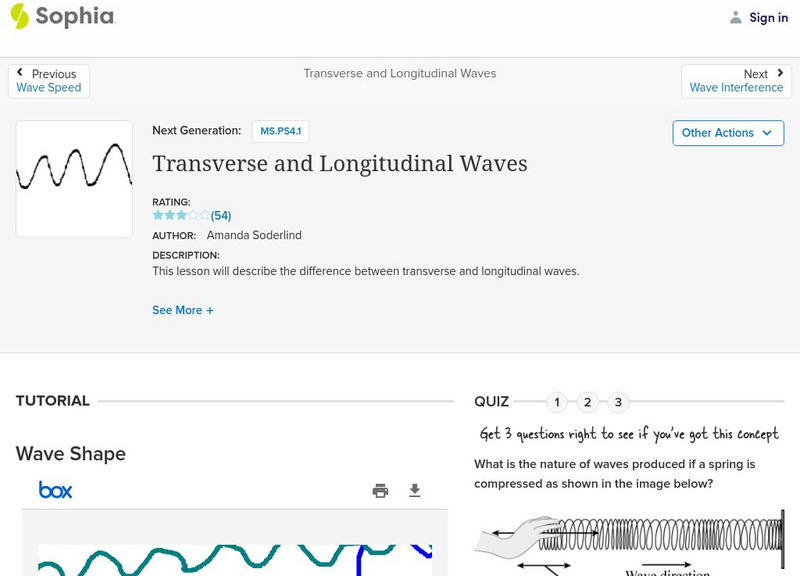Click the rating count (54)

[x=221, y=215]
